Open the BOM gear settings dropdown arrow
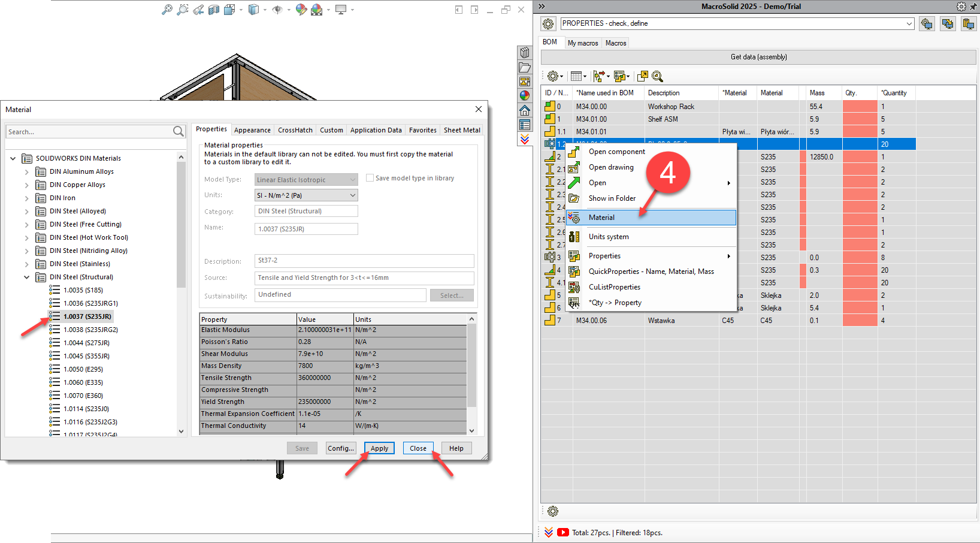The image size is (980, 543). click(x=561, y=77)
